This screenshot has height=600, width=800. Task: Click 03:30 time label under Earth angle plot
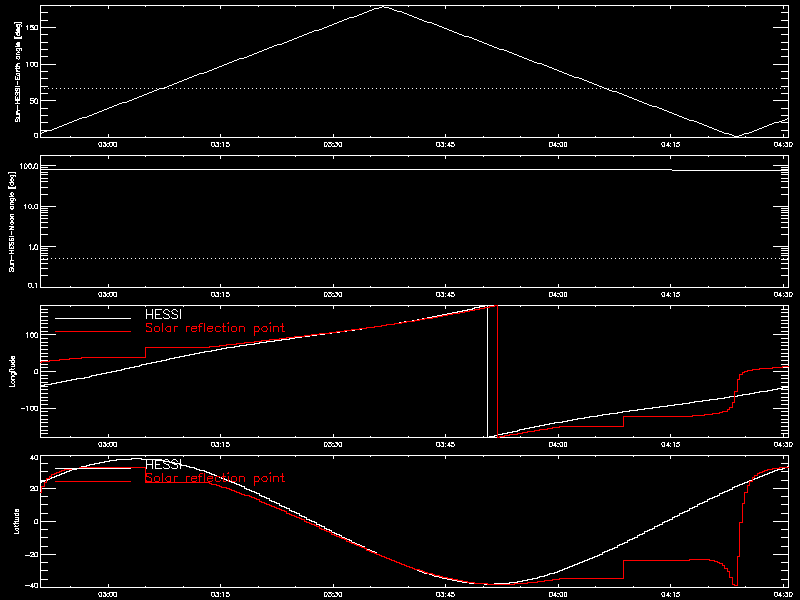pos(333,144)
